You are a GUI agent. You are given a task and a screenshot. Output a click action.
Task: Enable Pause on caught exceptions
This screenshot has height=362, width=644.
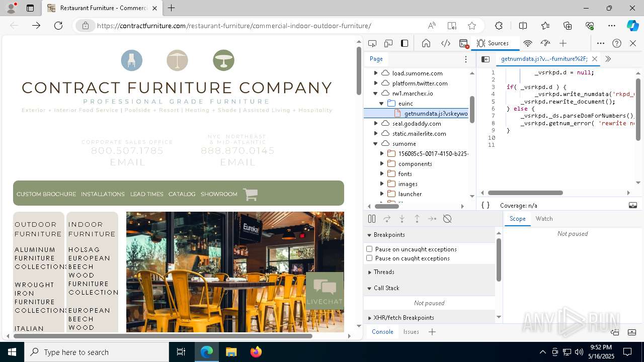pos(369,258)
